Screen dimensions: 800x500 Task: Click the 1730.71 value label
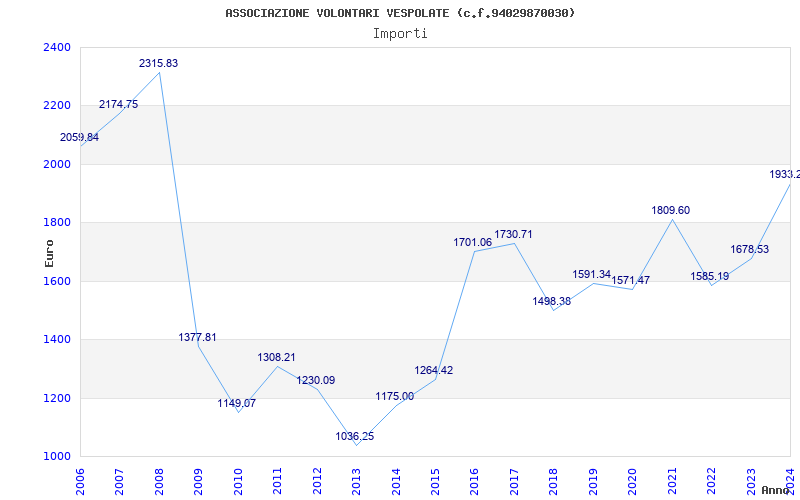(x=513, y=234)
